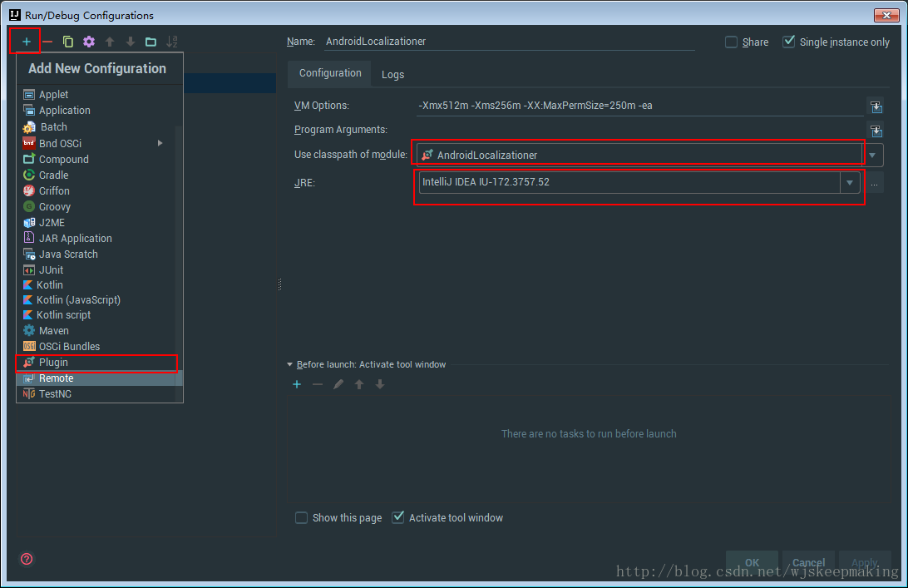
Task: Enable Show this page checkbox
Action: coord(301,518)
